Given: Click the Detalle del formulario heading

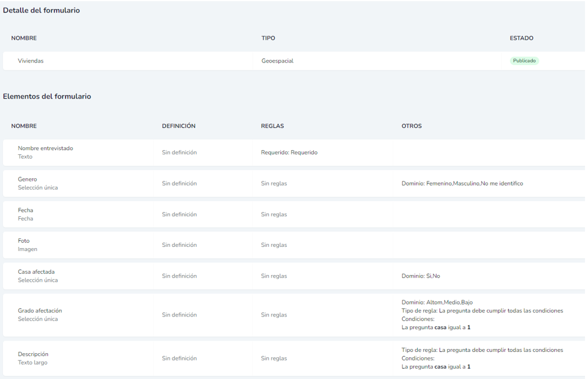Looking at the screenshot, I should click(41, 10).
